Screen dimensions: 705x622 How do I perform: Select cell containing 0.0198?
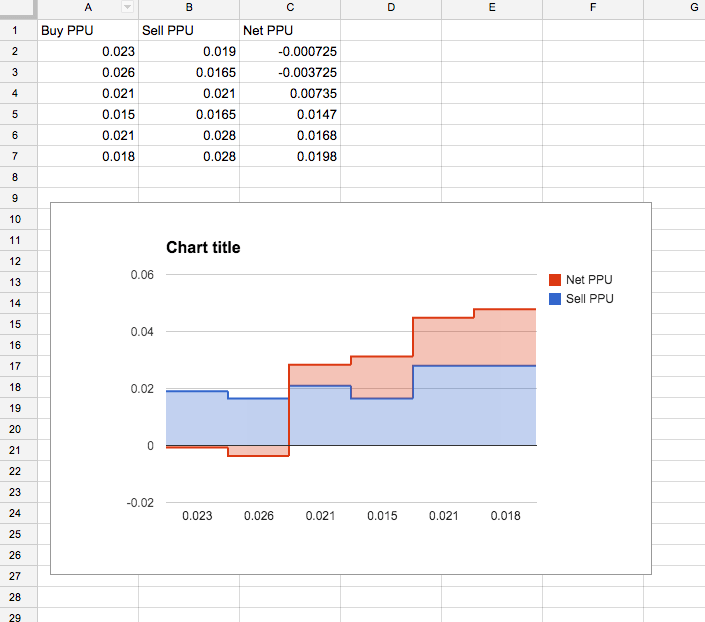pos(290,156)
